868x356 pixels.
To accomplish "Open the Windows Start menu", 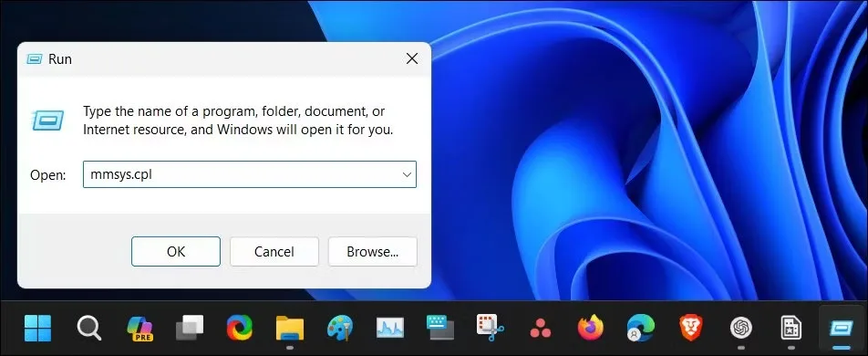I will [x=37, y=328].
